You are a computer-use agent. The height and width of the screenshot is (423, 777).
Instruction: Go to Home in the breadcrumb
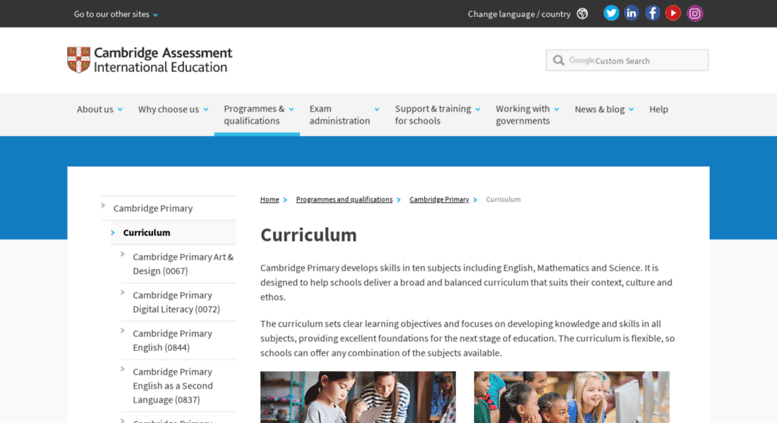coord(270,200)
